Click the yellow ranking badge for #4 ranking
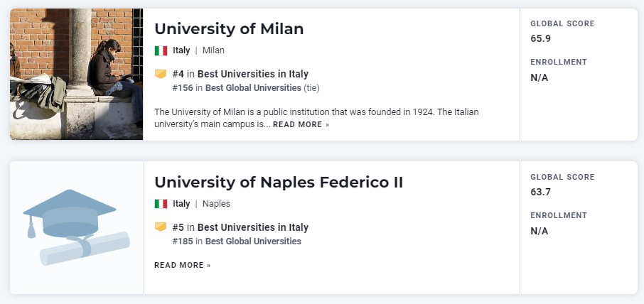The image size is (644, 304). point(161,74)
